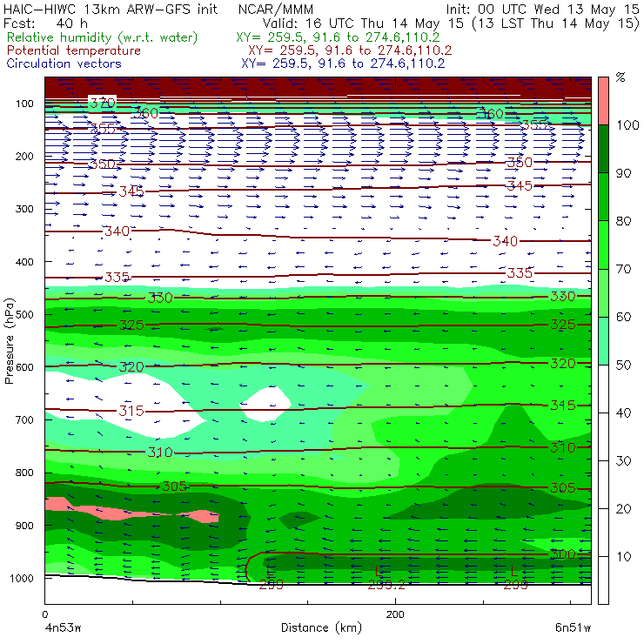644x644 pixels.
Task: Select the 'Init: 00 UTC Wed 13 May 15' text
Action: 542,10
